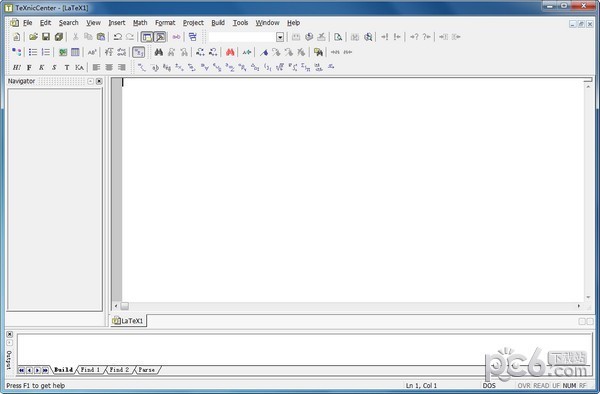The height and width of the screenshot is (394, 600).
Task: Create a new document with the New icon
Action: click(16, 37)
